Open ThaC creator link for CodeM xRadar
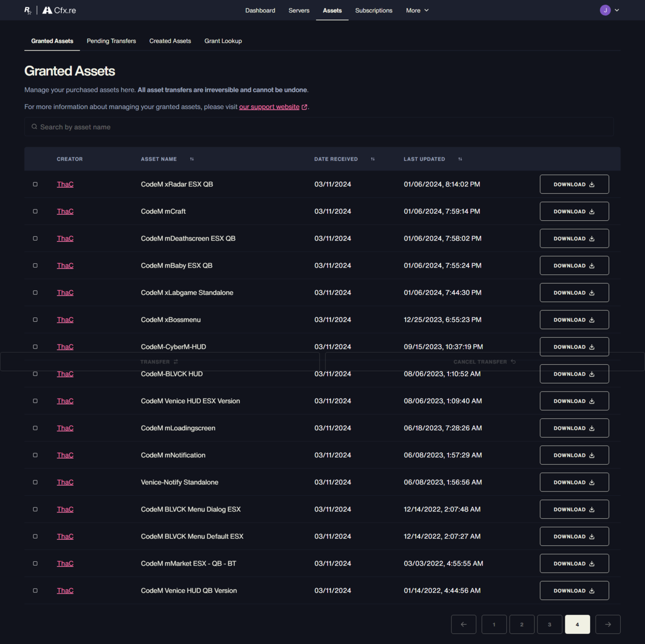Image resolution: width=645 pixels, height=644 pixels. pos(65,184)
